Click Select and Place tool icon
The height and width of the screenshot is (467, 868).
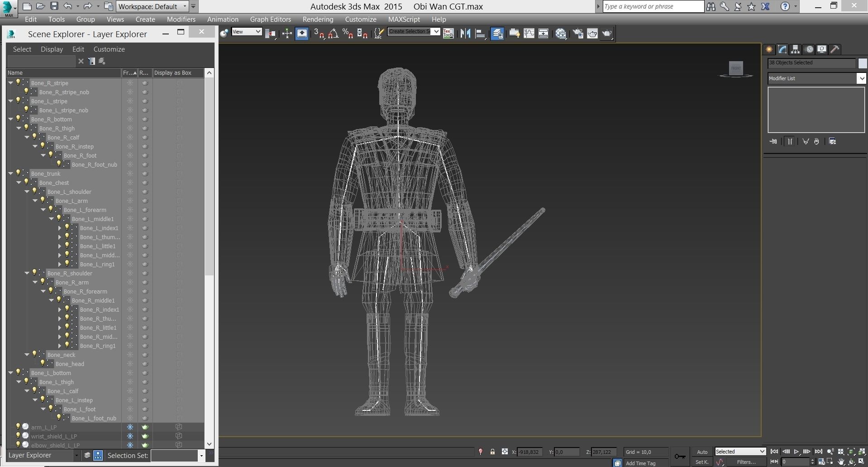[x=225, y=33]
